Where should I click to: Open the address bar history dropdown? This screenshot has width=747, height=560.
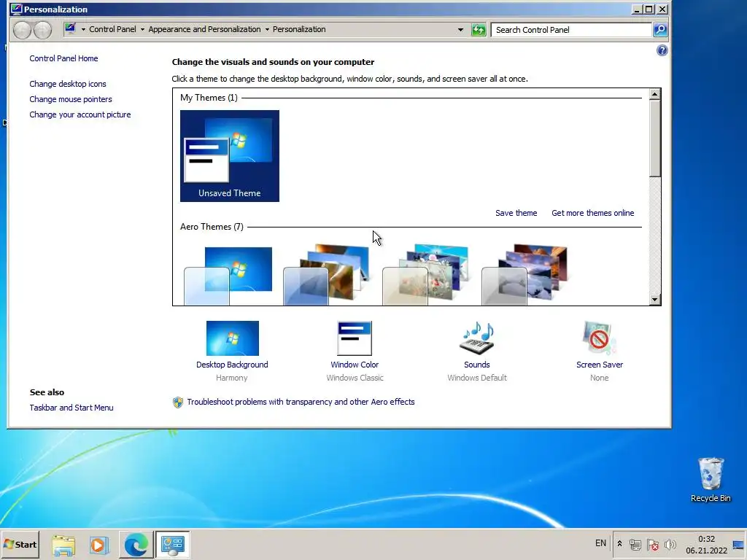(460, 29)
